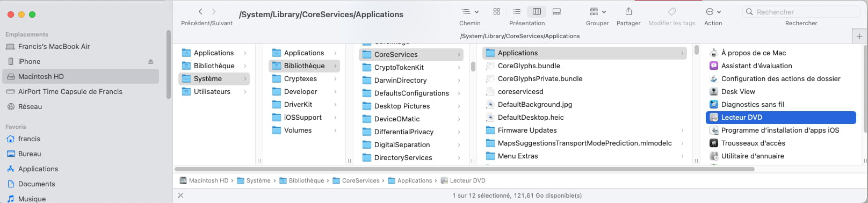Click the status bar close X icon
The image size is (868, 203).
click(x=180, y=195)
